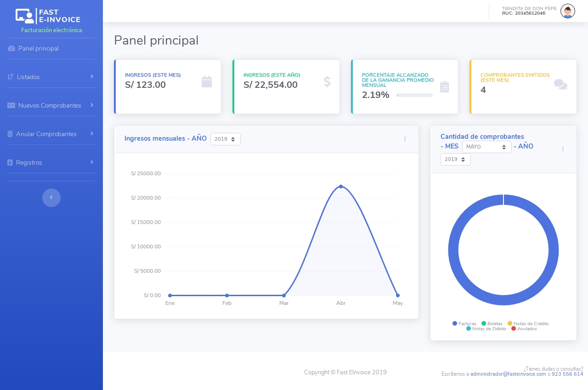Image resolution: width=588 pixels, height=390 pixels.
Task: Toggle the Anulados legend item
Action: tap(524, 329)
